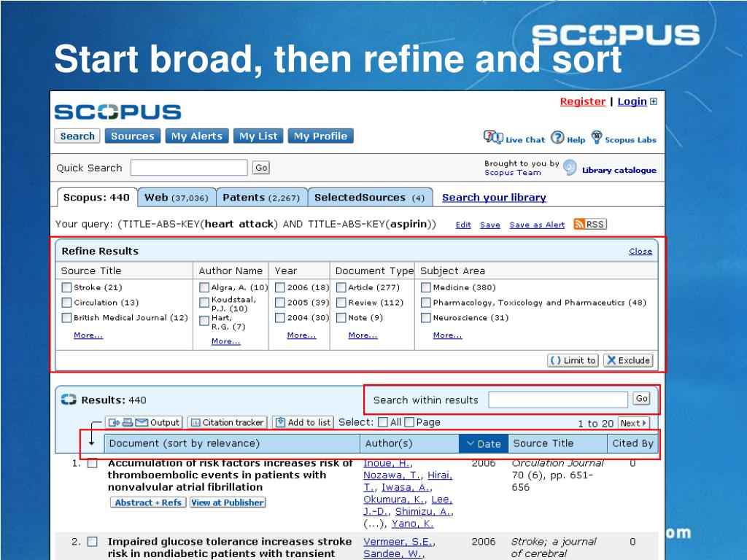Screen dimensions: 747x560
Task: Sort by Source Title column header
Action: [x=558, y=444]
